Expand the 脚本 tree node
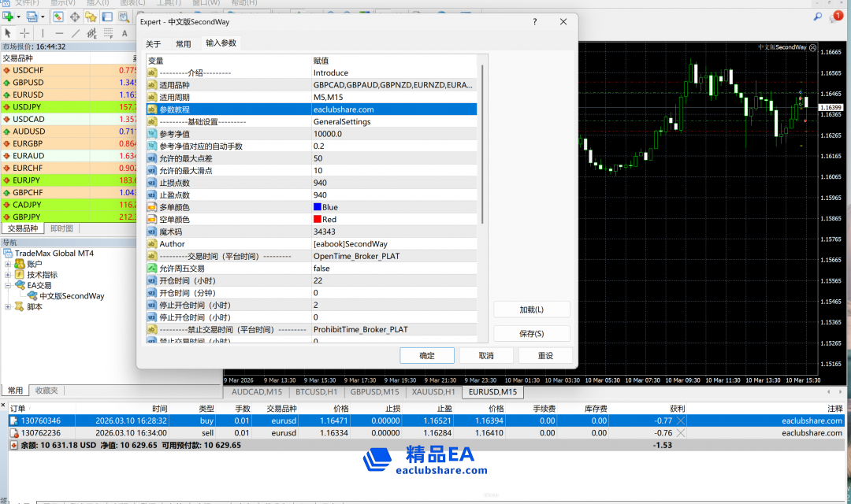The width and height of the screenshot is (851, 504). coord(9,306)
